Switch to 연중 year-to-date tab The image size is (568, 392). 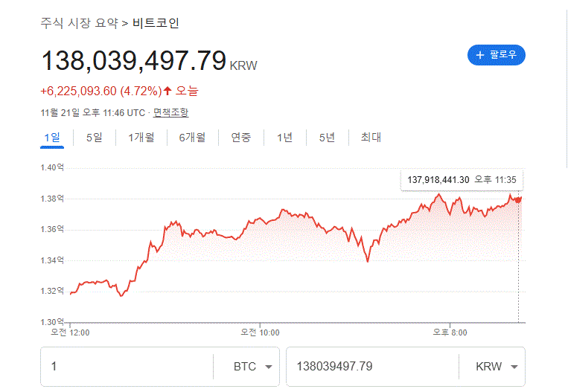coord(241,138)
